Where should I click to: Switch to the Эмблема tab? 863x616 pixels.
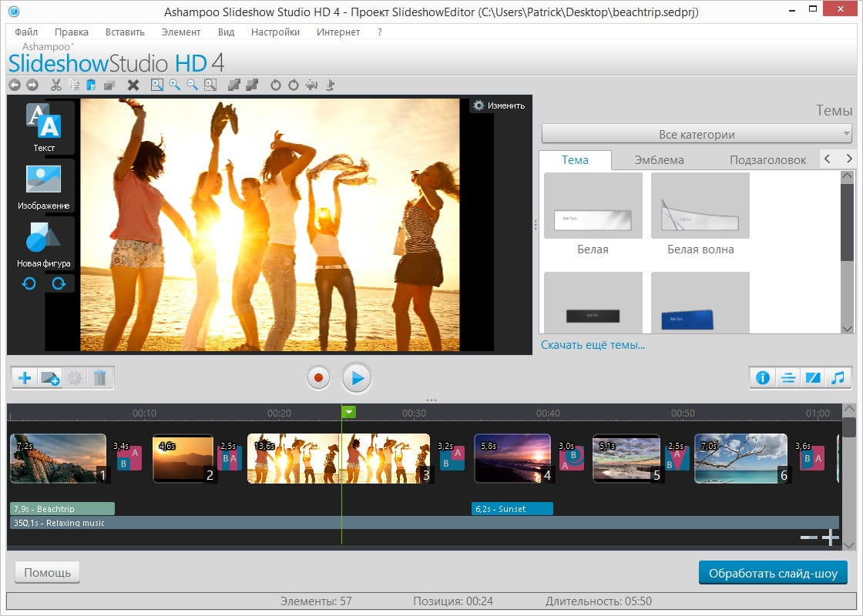tap(659, 160)
